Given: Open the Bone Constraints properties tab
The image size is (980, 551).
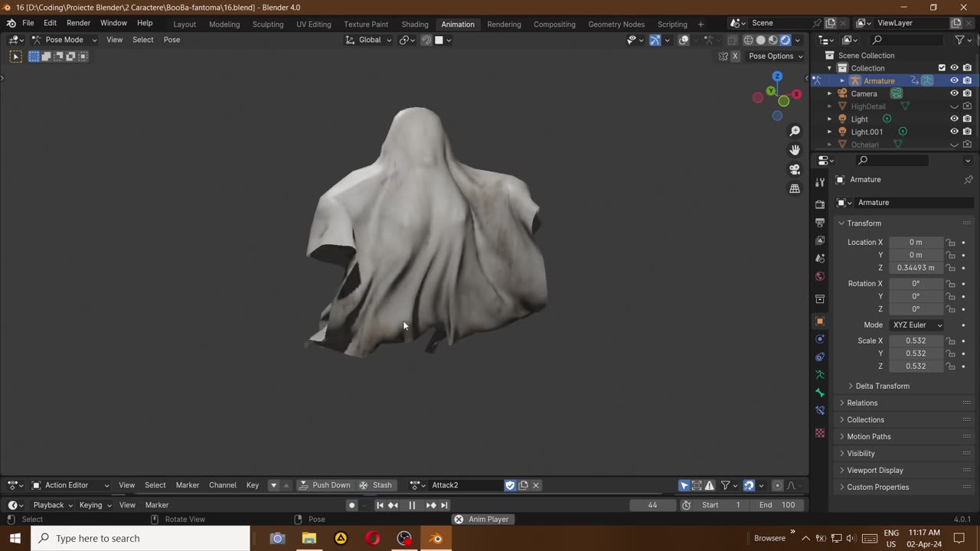Looking at the screenshot, I should pyautogui.click(x=820, y=411).
